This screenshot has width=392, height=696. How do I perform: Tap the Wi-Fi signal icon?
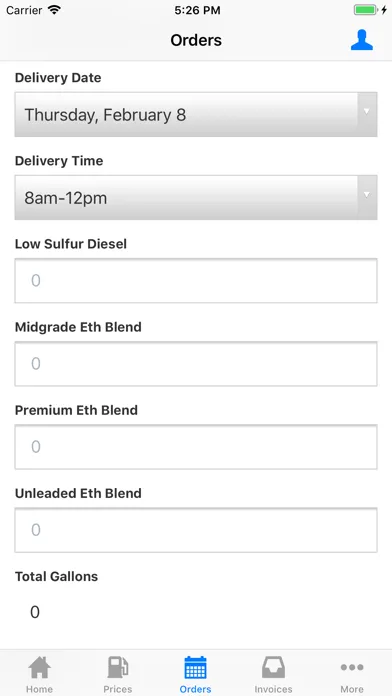tap(54, 10)
